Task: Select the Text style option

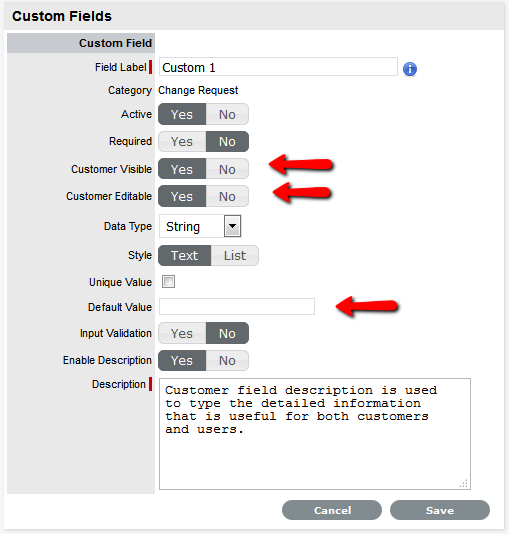Action: (185, 255)
